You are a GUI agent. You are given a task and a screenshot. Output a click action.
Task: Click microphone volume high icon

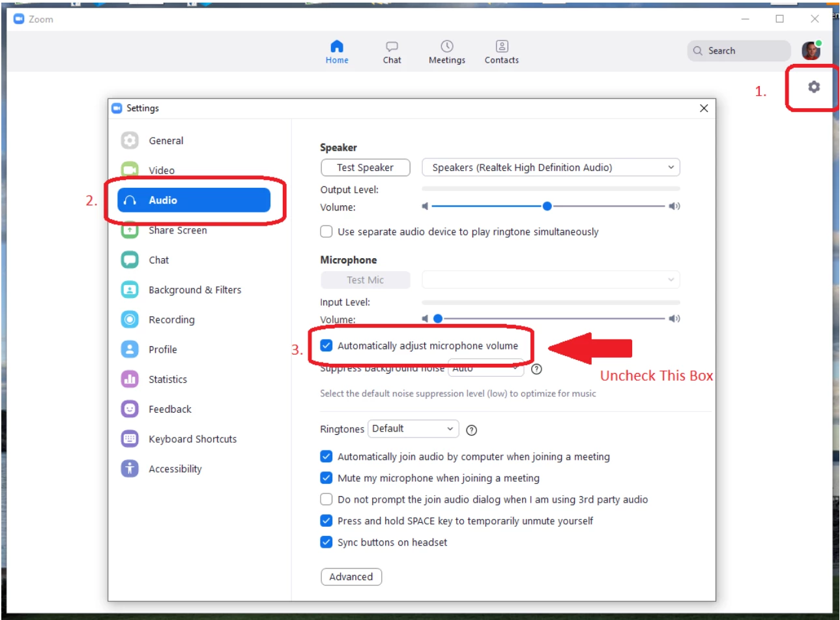pos(674,319)
